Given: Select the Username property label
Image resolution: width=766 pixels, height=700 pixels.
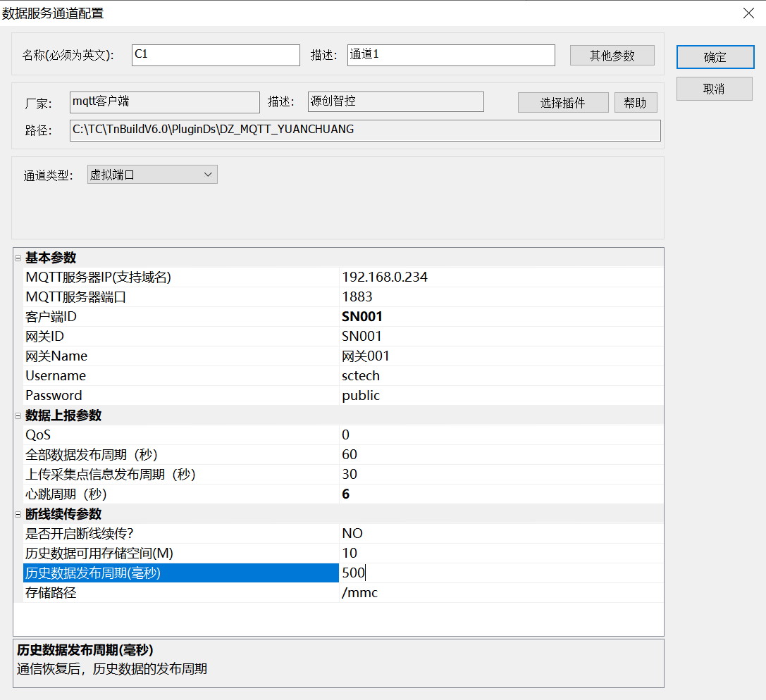Looking at the screenshot, I should [56, 376].
